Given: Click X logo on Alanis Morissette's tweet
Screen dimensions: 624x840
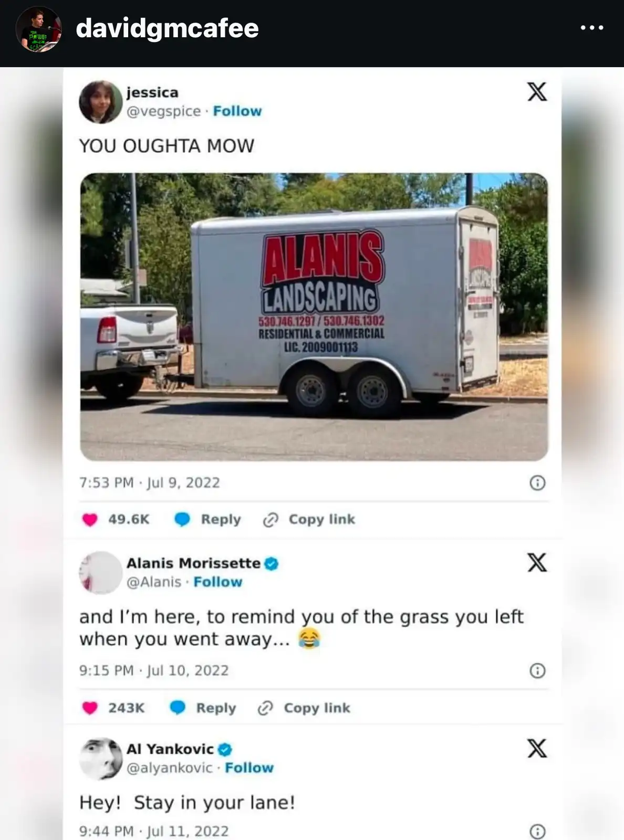Looking at the screenshot, I should coord(537,562).
